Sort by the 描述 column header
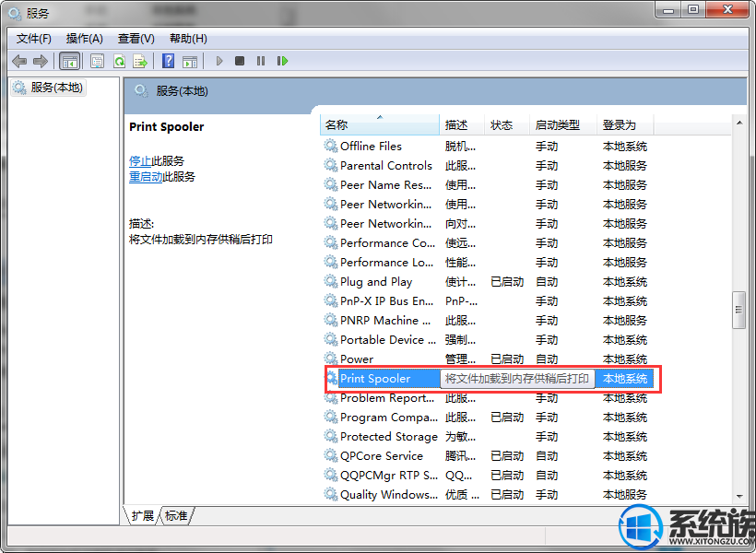This screenshot has width=756, height=553. click(462, 124)
